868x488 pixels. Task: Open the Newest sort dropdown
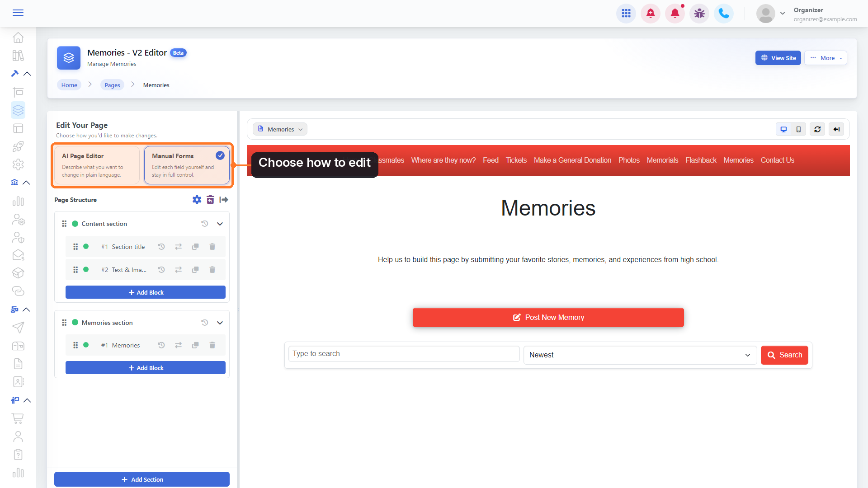click(x=640, y=355)
